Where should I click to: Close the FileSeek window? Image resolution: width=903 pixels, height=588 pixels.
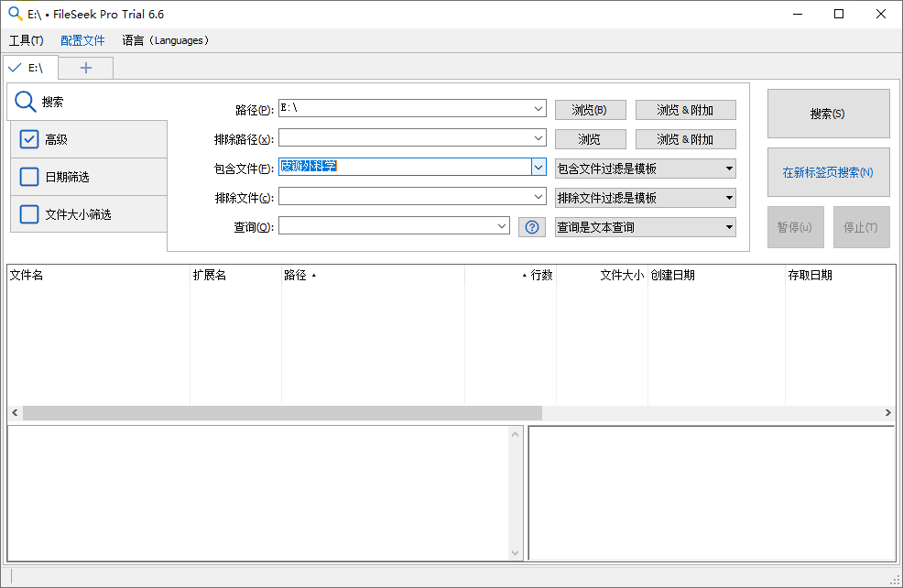pyautogui.click(x=880, y=14)
